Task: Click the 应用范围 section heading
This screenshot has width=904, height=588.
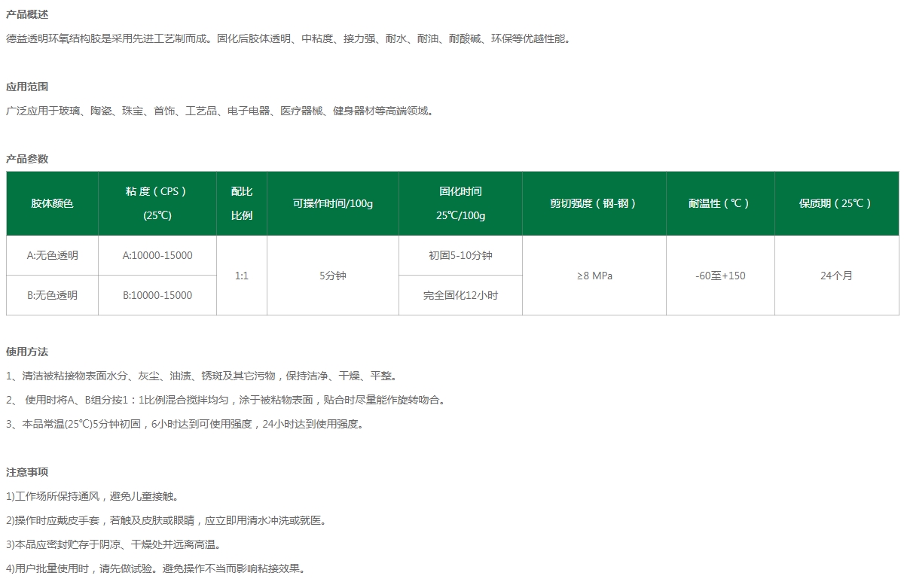Action: pyautogui.click(x=27, y=87)
